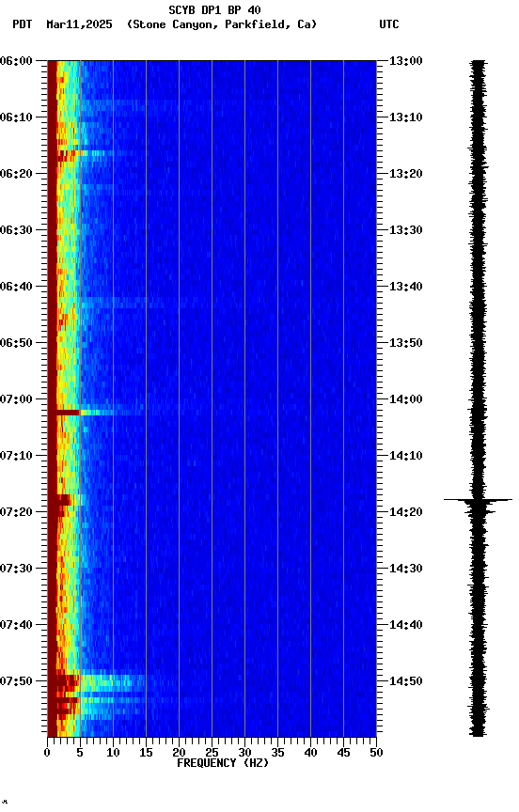Click the large seismogram spike near 14:18 UTC
The width and height of the screenshot is (519, 812).
coord(478,500)
